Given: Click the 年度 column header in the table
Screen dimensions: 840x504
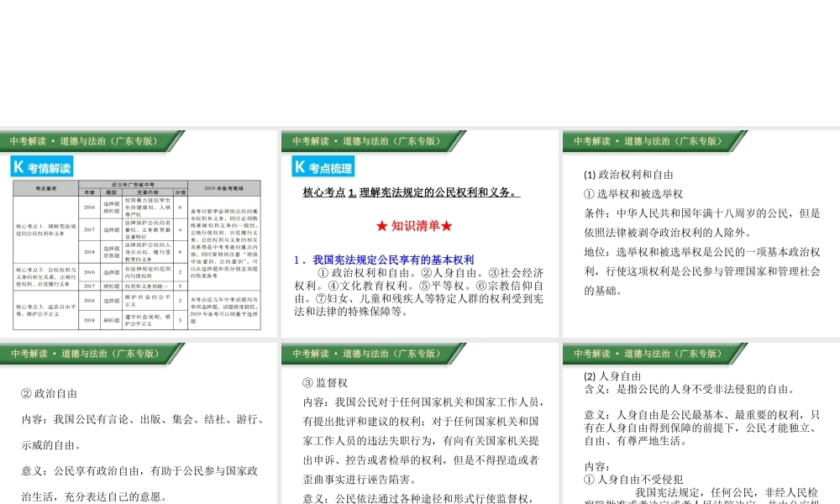Looking at the screenshot, I should point(89,192).
